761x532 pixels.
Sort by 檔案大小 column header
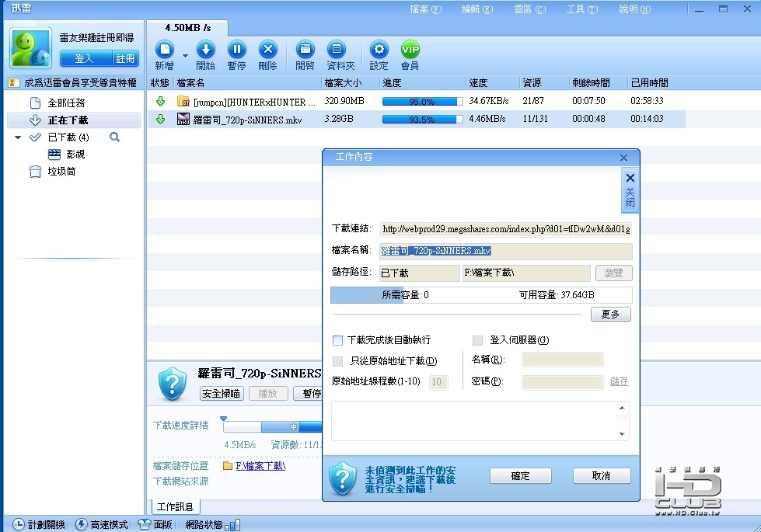pos(351,83)
